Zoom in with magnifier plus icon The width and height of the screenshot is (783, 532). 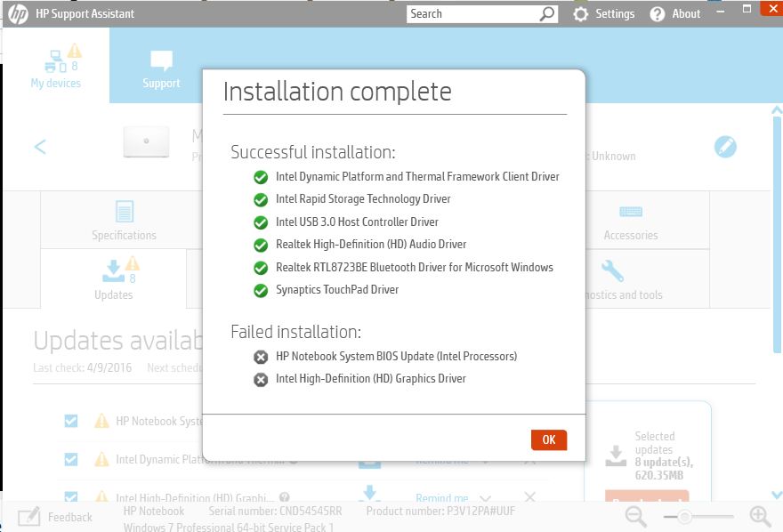click(x=760, y=517)
